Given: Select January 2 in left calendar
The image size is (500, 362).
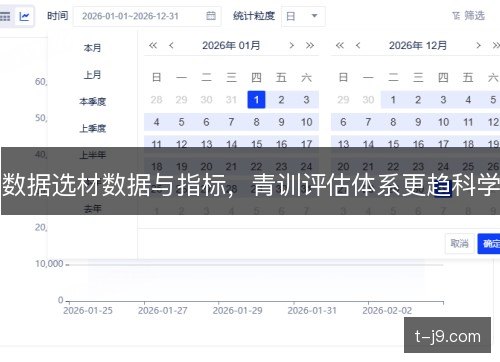Looking at the screenshot, I should [281, 100].
